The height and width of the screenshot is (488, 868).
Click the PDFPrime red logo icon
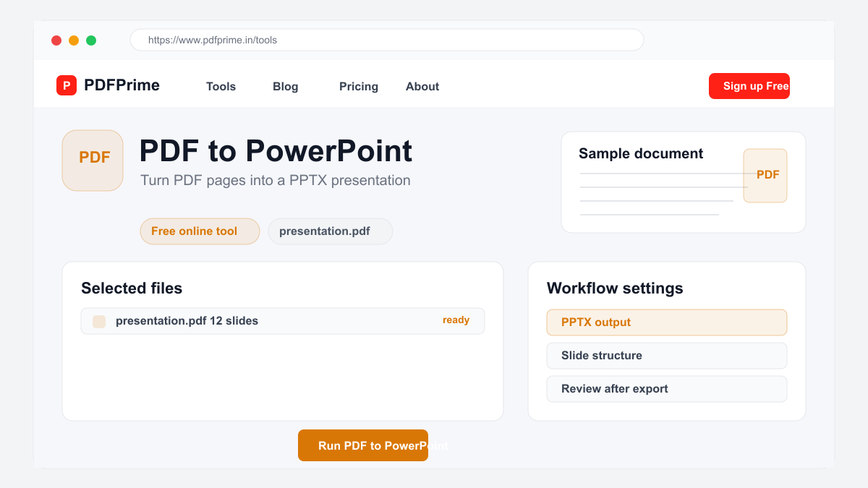coord(67,85)
